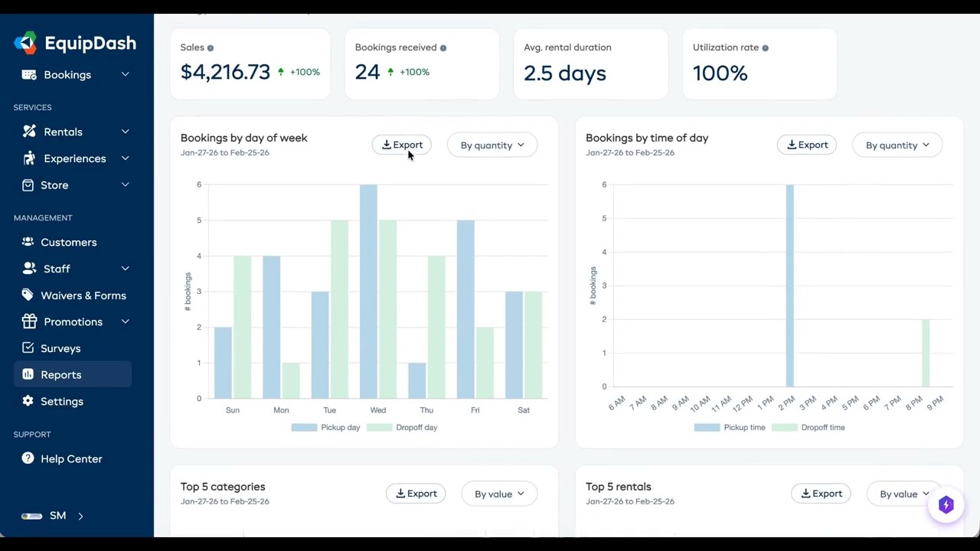980x551 pixels.
Task: Open By quantity dropdown for time of day
Action: (x=897, y=145)
